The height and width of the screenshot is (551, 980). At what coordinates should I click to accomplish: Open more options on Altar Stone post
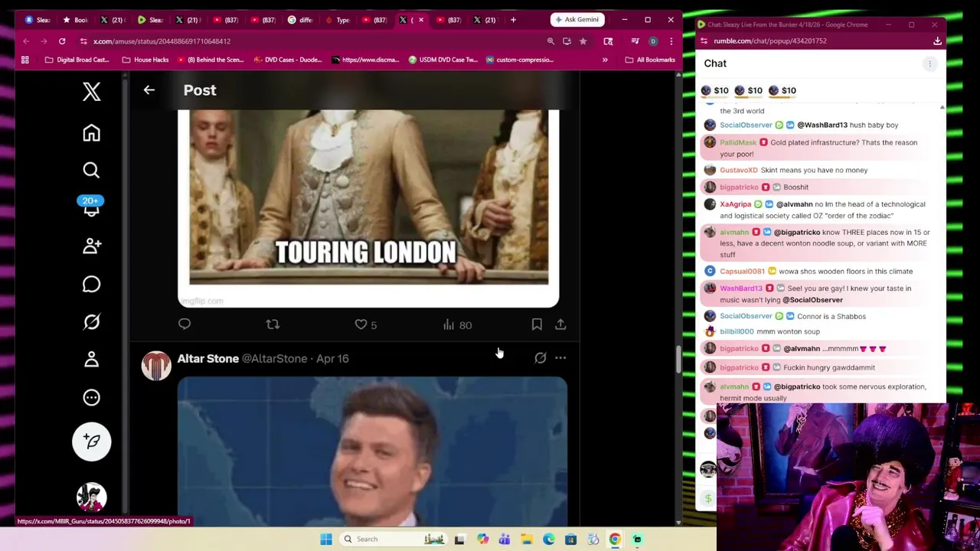tap(560, 358)
